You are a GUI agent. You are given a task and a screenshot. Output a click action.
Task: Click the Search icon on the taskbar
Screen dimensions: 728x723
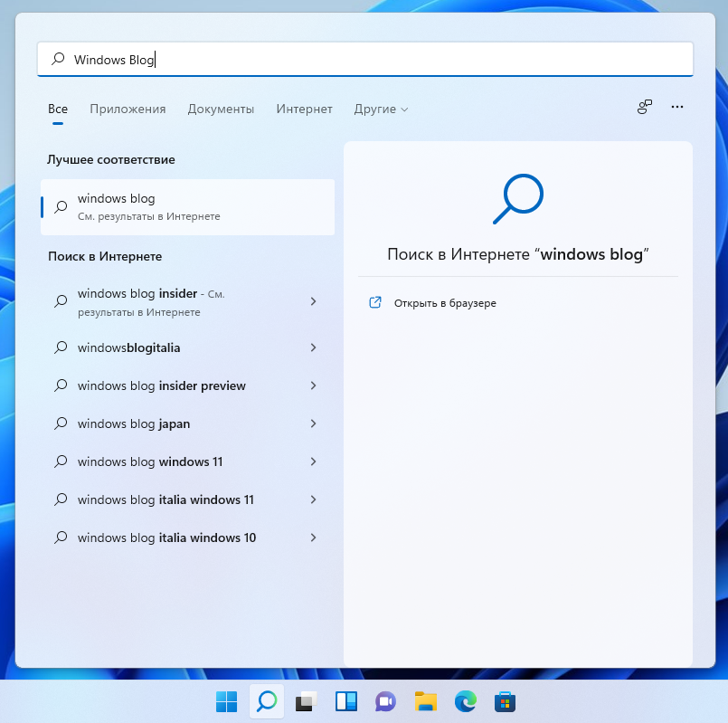click(267, 701)
